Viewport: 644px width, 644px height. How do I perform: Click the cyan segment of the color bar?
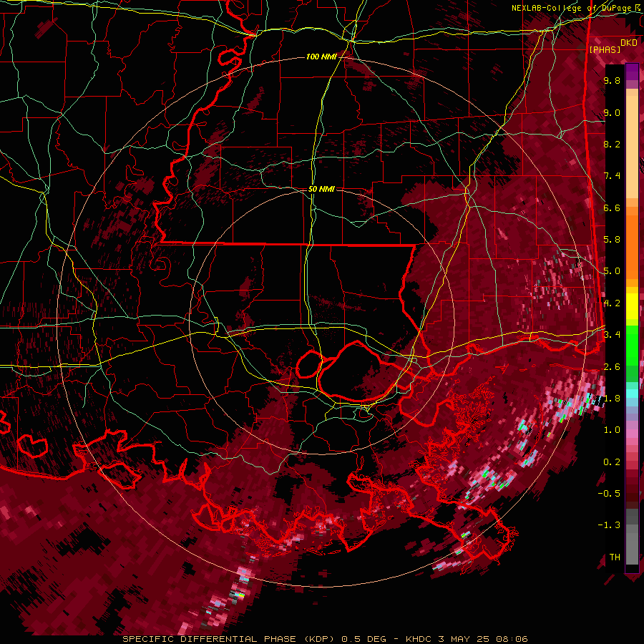pos(632,393)
